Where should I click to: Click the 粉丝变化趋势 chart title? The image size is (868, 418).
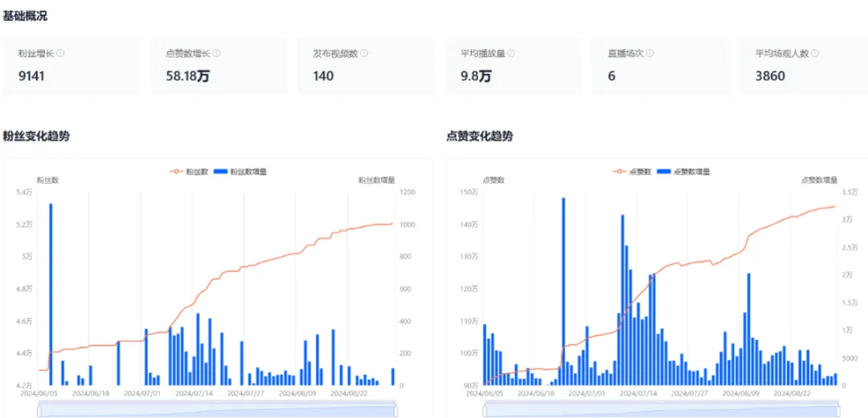pyautogui.click(x=36, y=136)
